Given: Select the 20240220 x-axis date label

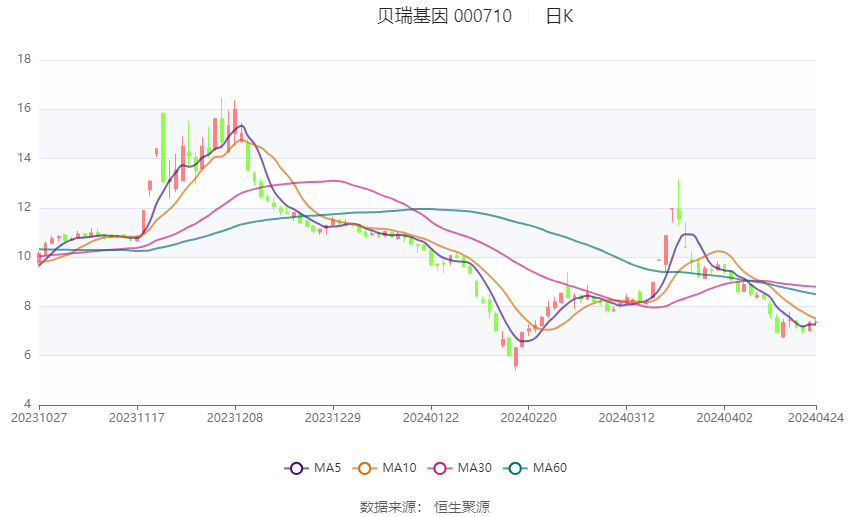Looking at the screenshot, I should 529,418.
